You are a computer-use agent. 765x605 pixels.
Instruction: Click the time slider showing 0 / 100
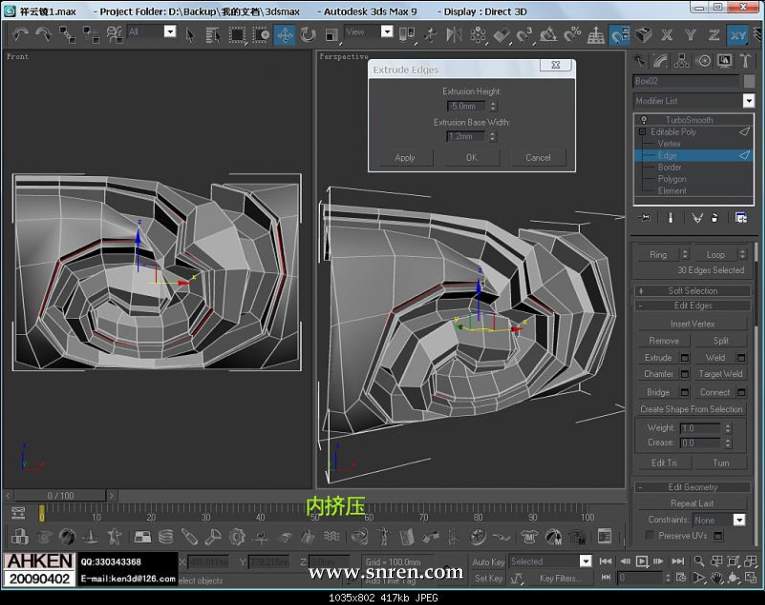60,495
